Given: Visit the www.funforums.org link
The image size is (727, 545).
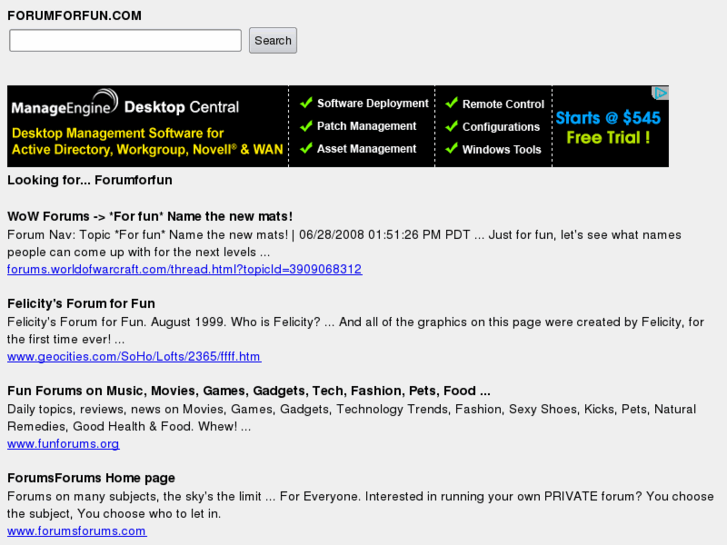Looking at the screenshot, I should click(63, 443).
